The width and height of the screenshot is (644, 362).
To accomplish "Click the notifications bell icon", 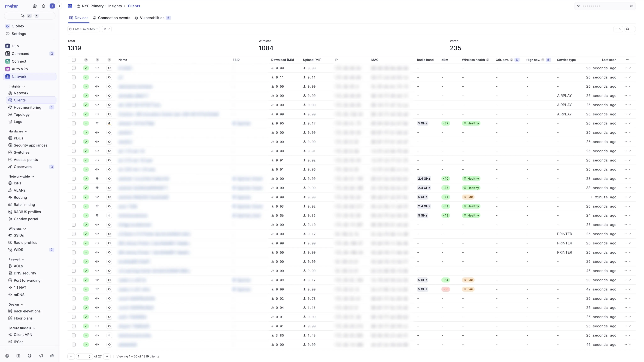I will (x=44, y=6).
